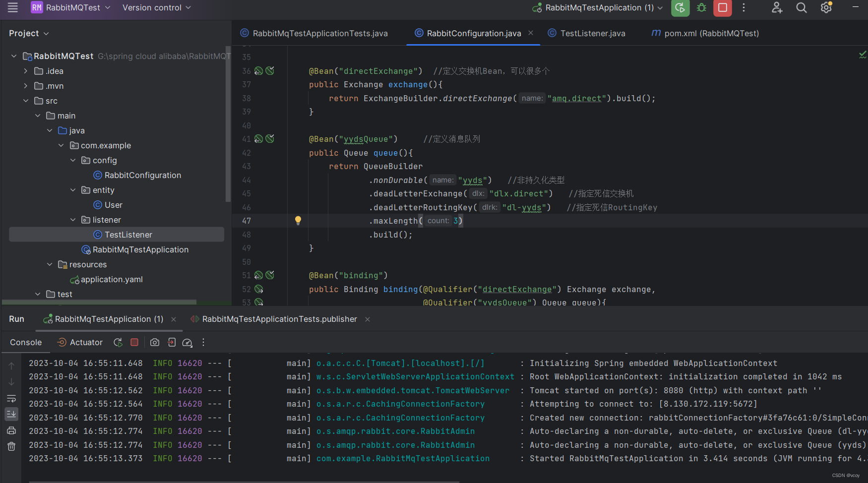Close the RabbitMqTestApplicationTests.publisher run tab
The width and height of the screenshot is (868, 483).
(368, 319)
